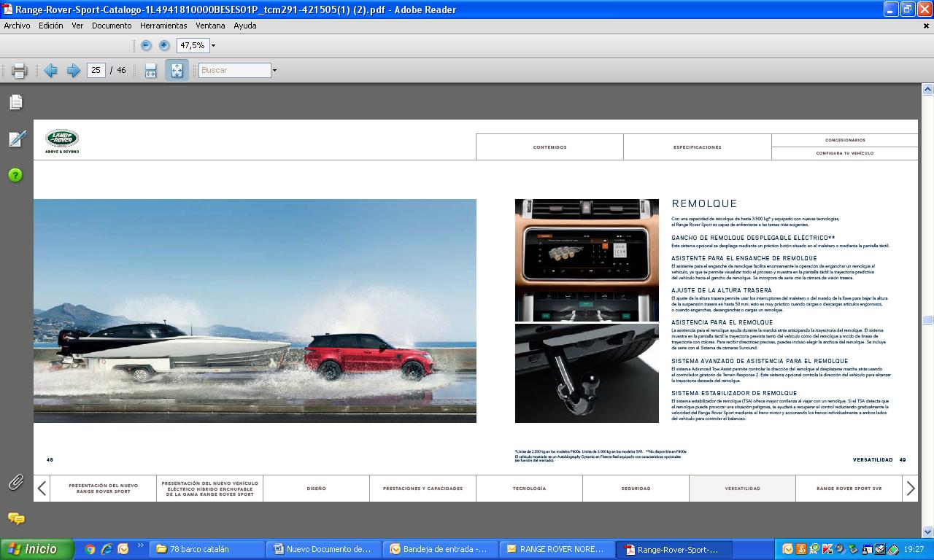Click the vertical scrollbar thumb

[927, 320]
